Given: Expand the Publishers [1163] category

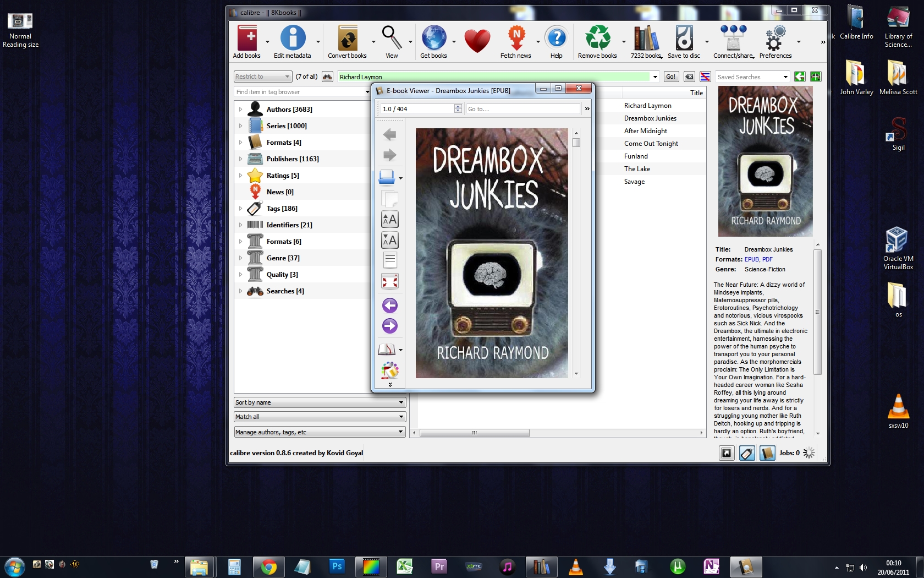Looking at the screenshot, I should pos(240,159).
